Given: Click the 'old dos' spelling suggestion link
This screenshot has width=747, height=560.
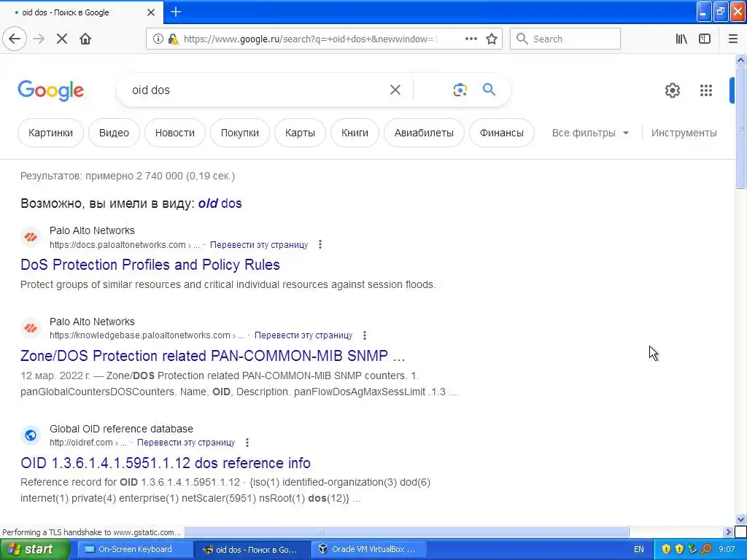Looking at the screenshot, I should tap(220, 203).
